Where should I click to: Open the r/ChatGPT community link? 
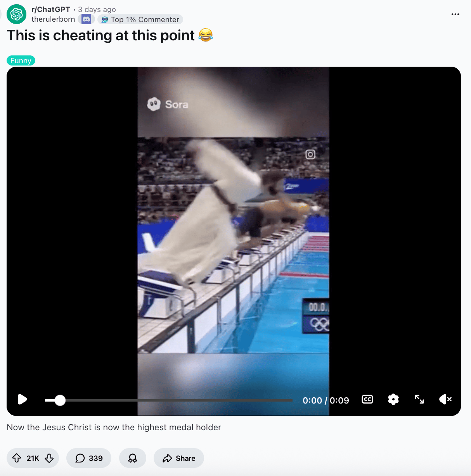[51, 9]
